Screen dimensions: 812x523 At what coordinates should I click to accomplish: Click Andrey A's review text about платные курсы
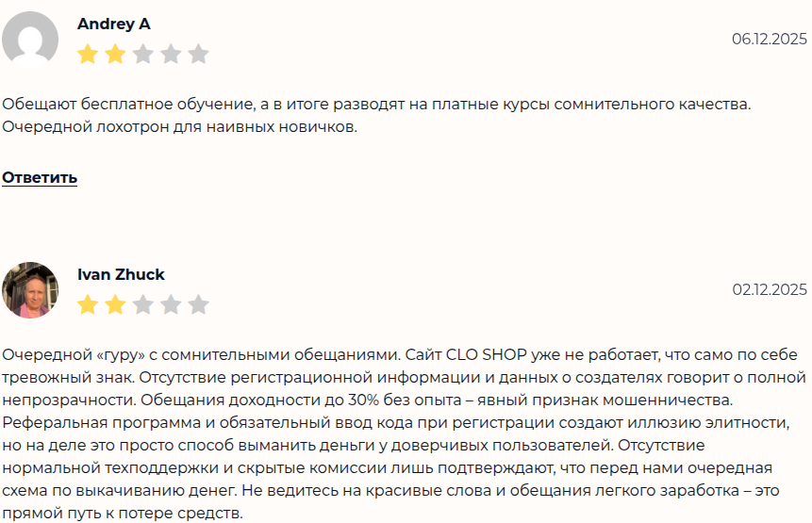tap(377, 104)
